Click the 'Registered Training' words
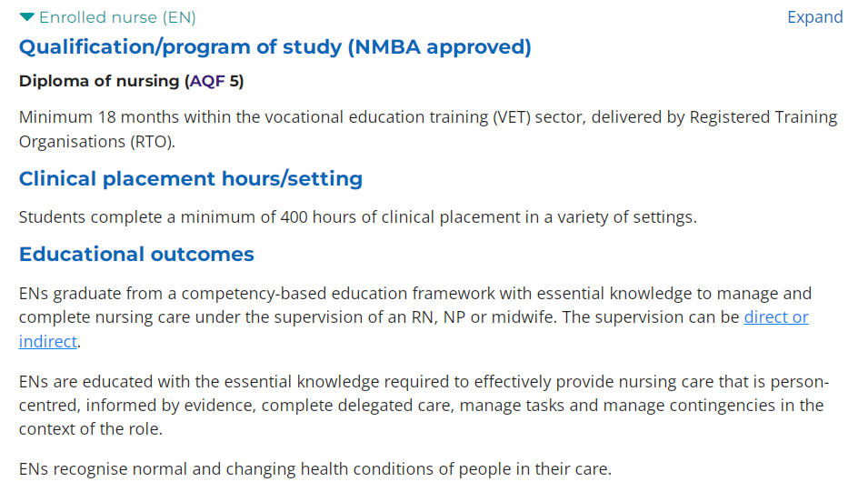868x492 pixels. click(763, 117)
